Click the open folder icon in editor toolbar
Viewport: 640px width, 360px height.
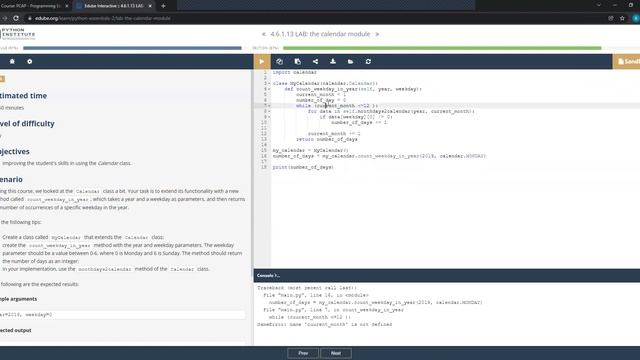click(350, 62)
